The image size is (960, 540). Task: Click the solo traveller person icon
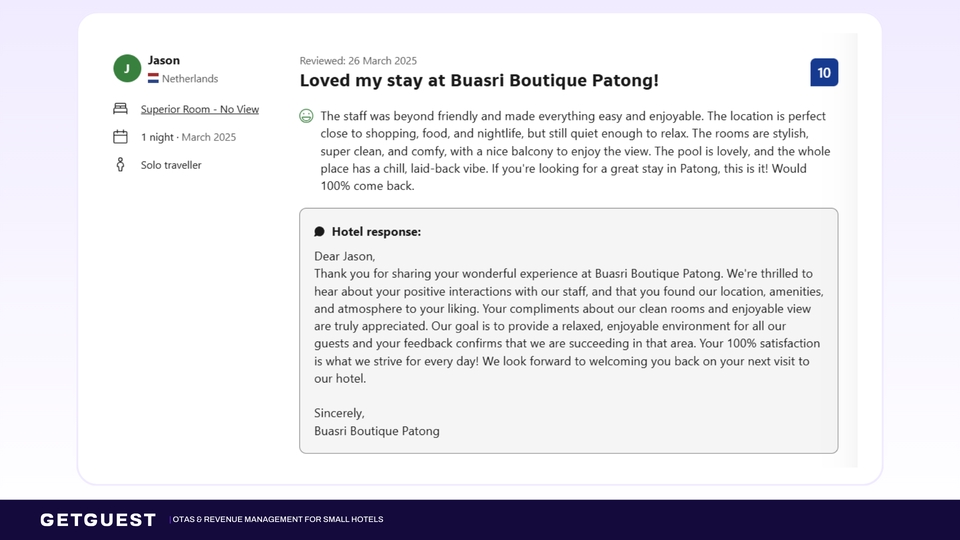(x=121, y=164)
